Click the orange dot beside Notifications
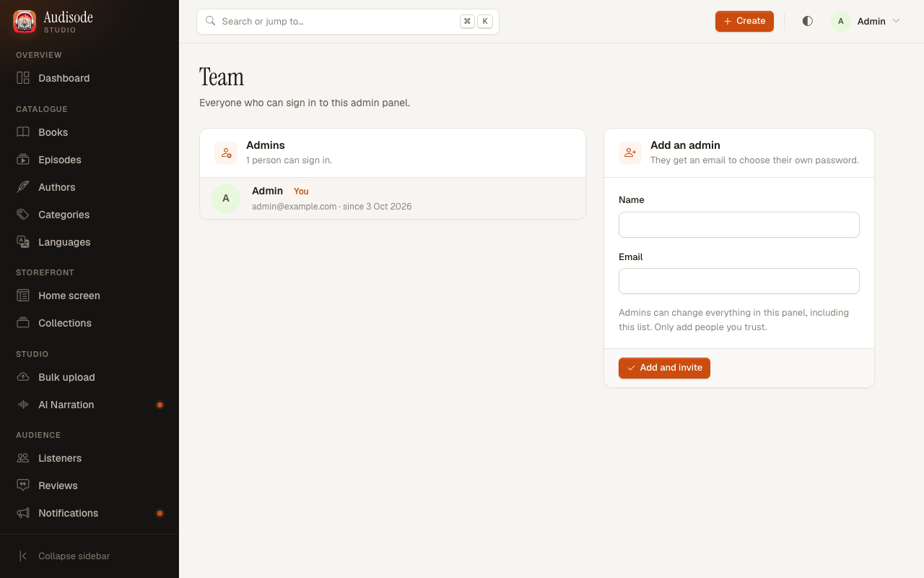This screenshot has height=578, width=924. [160, 513]
